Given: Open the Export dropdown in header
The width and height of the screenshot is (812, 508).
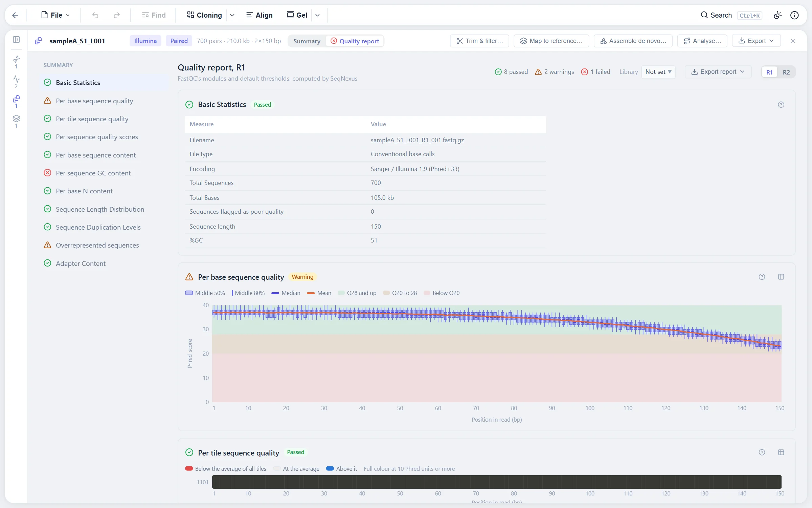Looking at the screenshot, I should point(756,41).
